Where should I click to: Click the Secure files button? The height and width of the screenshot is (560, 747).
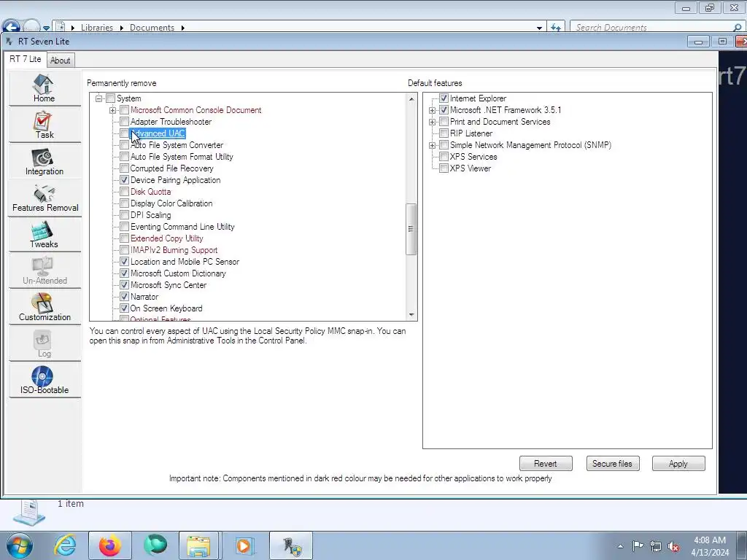[x=612, y=463]
